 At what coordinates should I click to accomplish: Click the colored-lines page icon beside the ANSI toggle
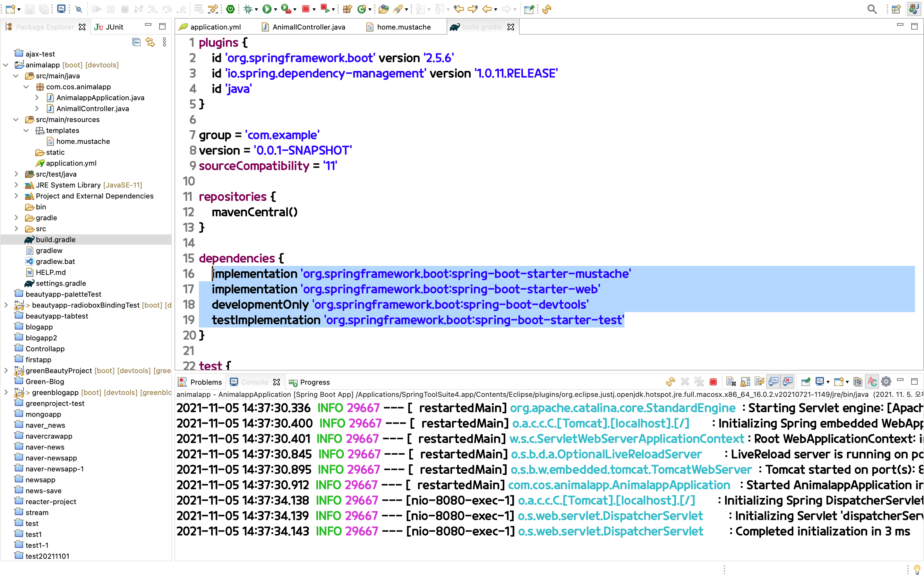(858, 381)
